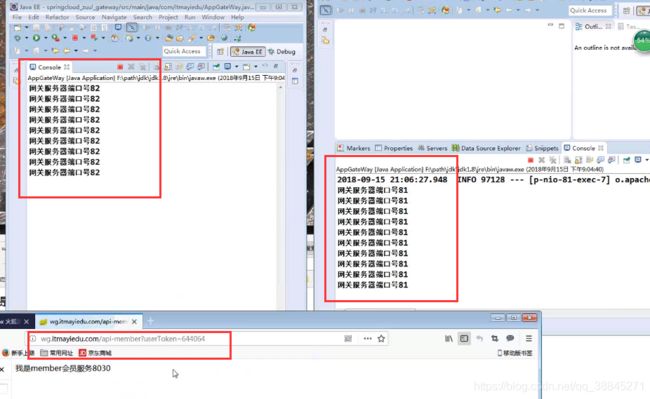Viewport: 650px width, 399px height.
Task: Click Maximize view icon in left side trim
Action: pos(295,81)
